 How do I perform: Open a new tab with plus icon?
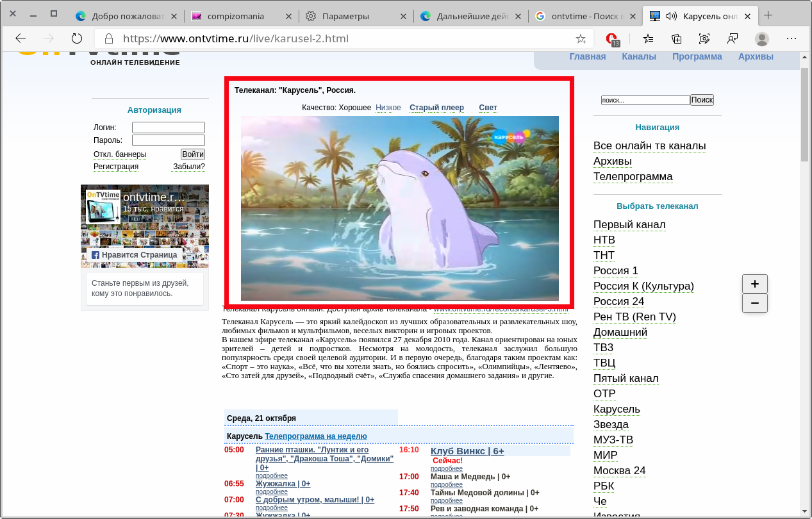coord(768,15)
